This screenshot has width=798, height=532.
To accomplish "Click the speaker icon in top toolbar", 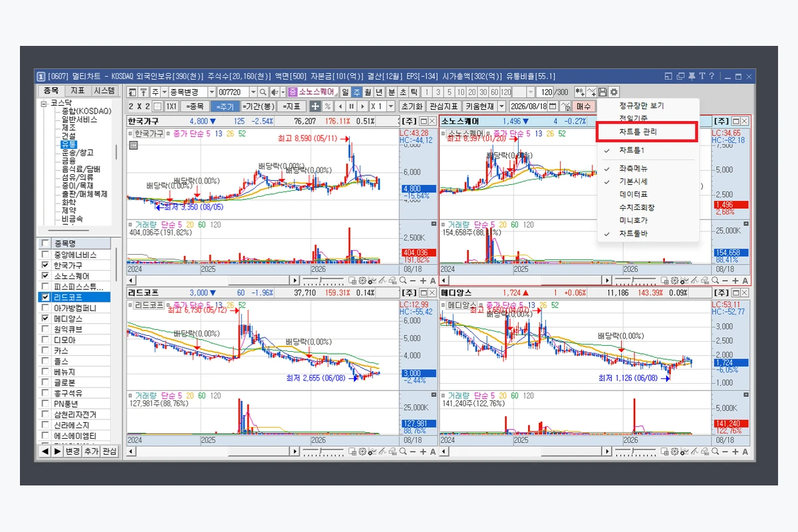I will [274, 92].
